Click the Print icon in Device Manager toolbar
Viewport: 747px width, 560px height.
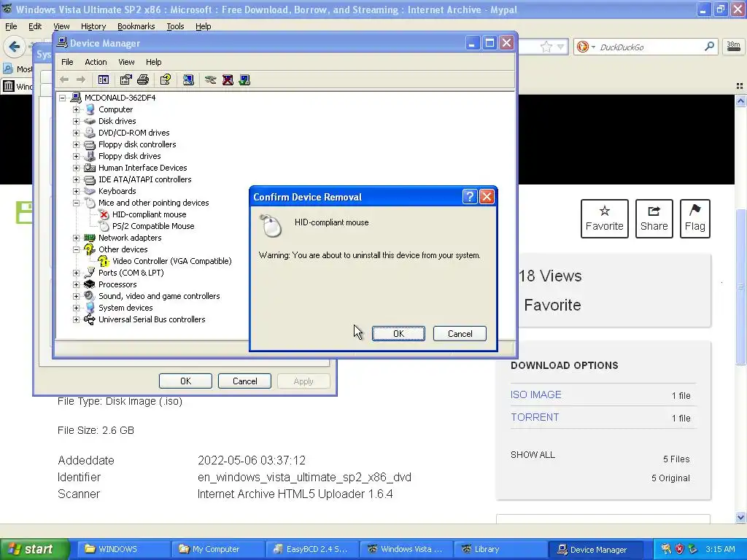143,80
